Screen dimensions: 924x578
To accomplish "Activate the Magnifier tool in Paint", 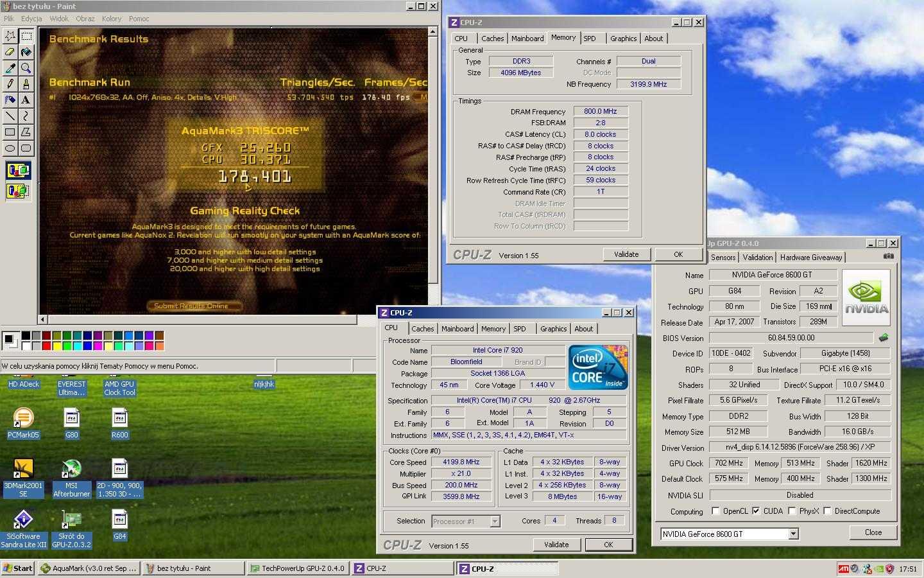I will pyautogui.click(x=26, y=67).
